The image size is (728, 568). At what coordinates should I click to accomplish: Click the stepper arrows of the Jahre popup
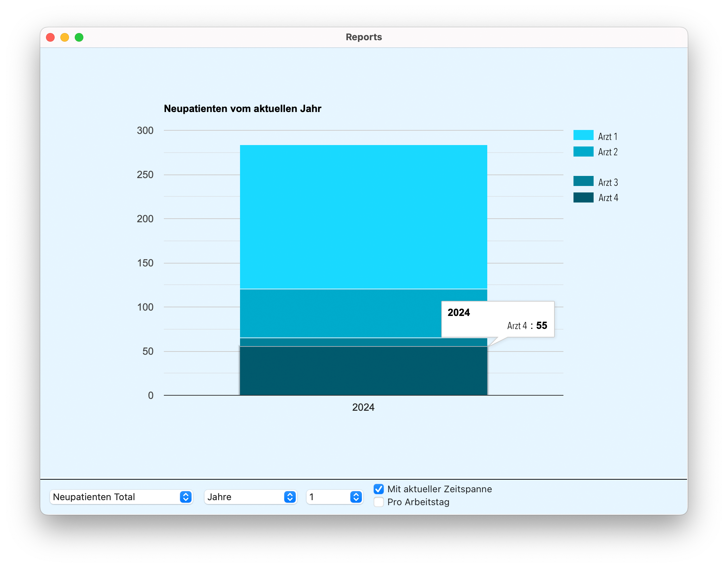(x=290, y=497)
